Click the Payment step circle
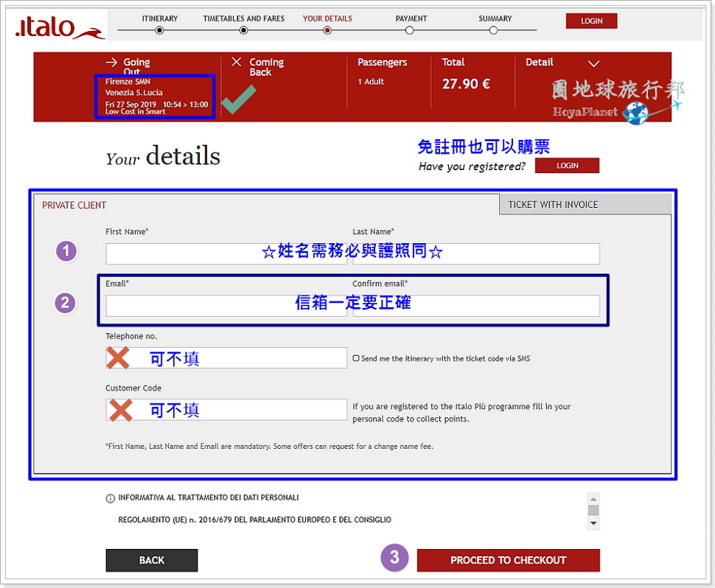The height and width of the screenshot is (588, 715). 410,30
